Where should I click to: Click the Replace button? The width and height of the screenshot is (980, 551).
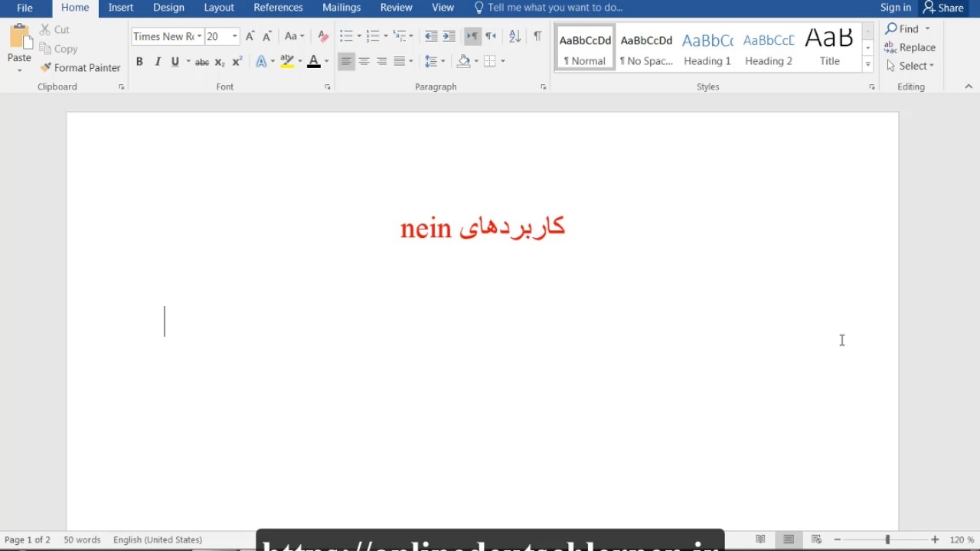coord(910,47)
